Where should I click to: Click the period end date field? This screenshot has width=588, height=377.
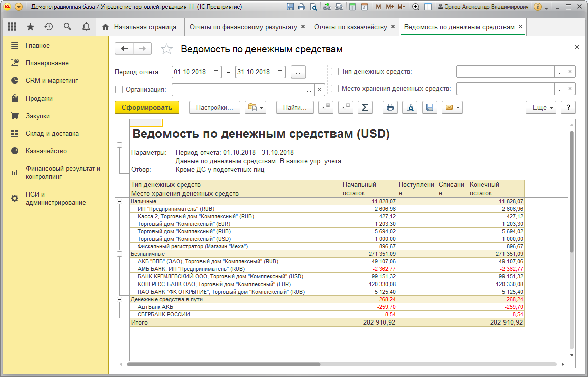click(x=256, y=72)
